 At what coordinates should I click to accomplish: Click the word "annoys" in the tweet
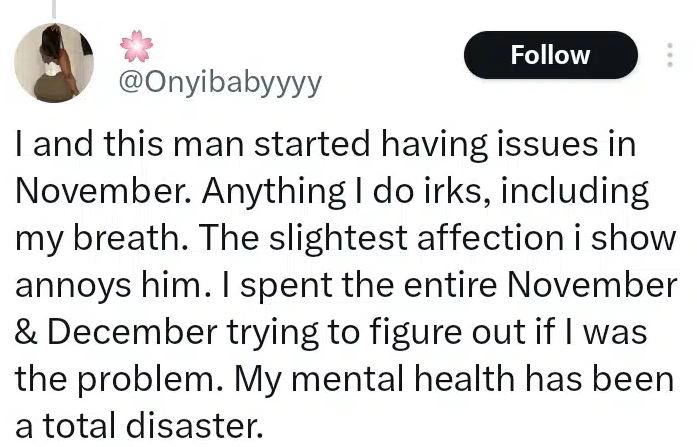[70, 284]
